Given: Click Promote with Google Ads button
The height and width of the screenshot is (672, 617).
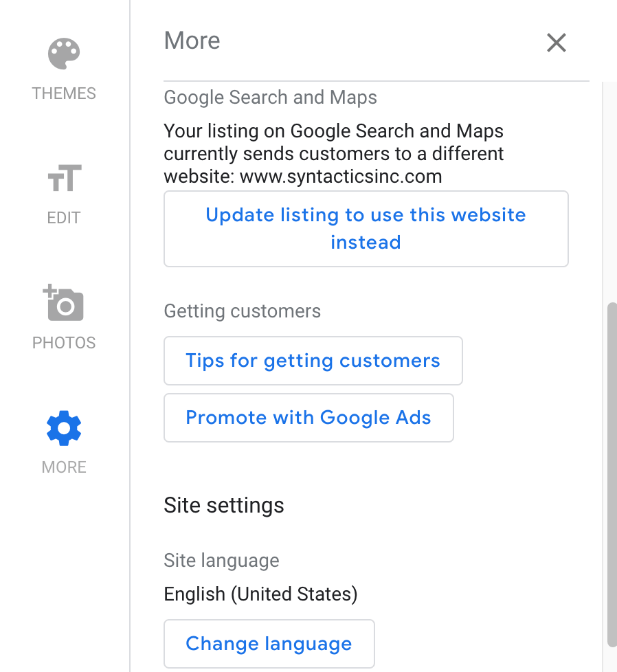Looking at the screenshot, I should [x=308, y=418].
